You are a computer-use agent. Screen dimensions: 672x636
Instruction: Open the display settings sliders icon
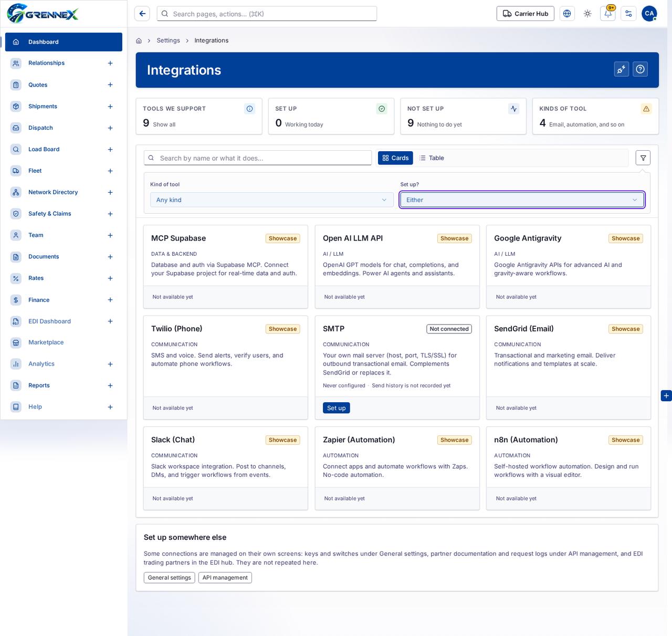pos(628,14)
